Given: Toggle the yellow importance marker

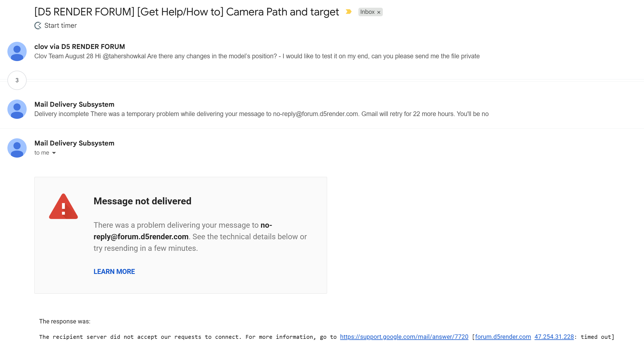Looking at the screenshot, I should pyautogui.click(x=349, y=12).
